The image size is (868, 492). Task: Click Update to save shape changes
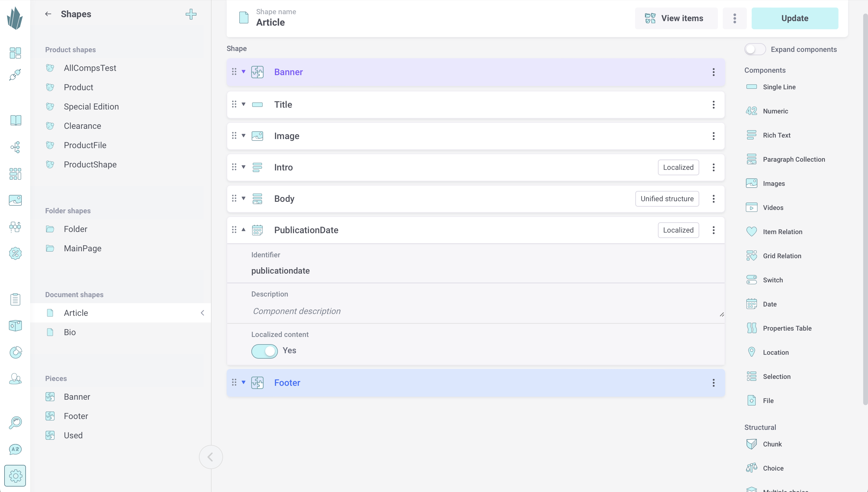pyautogui.click(x=795, y=18)
